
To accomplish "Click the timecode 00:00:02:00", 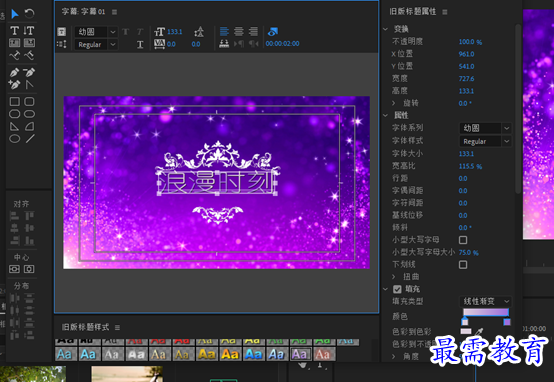I will 282,43.
